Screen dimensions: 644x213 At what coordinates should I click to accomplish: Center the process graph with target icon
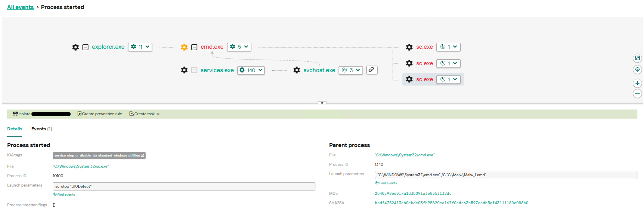pyautogui.click(x=637, y=69)
